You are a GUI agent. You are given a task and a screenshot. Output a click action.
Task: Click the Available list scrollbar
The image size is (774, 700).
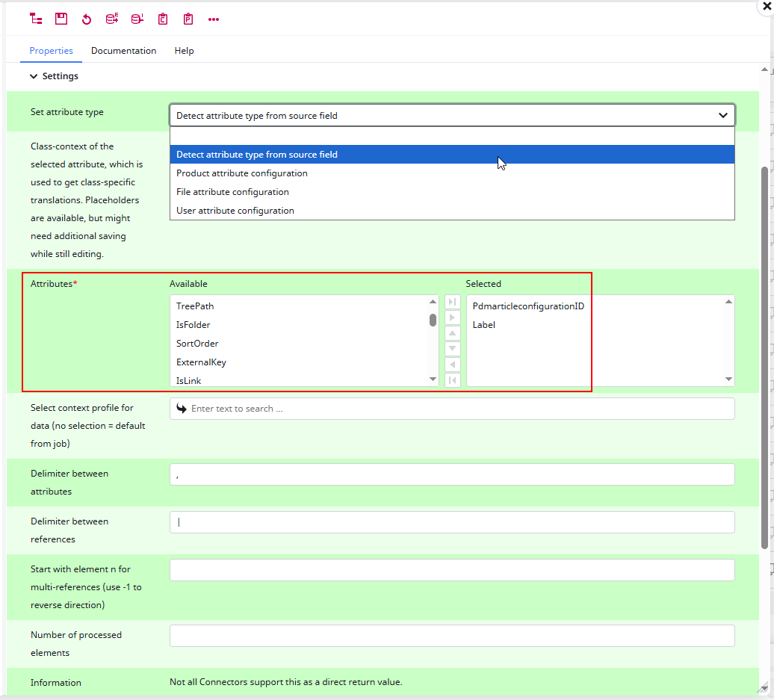click(433, 320)
